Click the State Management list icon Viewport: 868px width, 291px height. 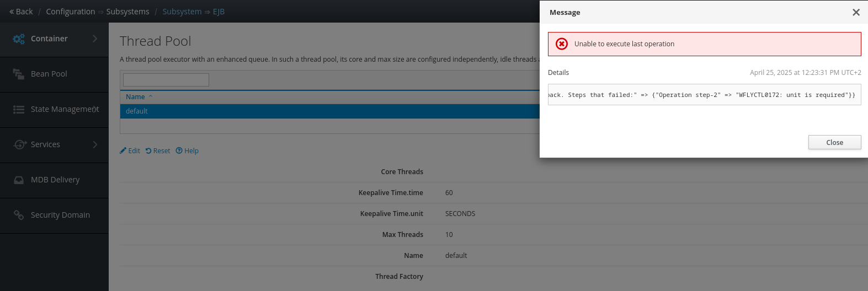[x=19, y=110]
